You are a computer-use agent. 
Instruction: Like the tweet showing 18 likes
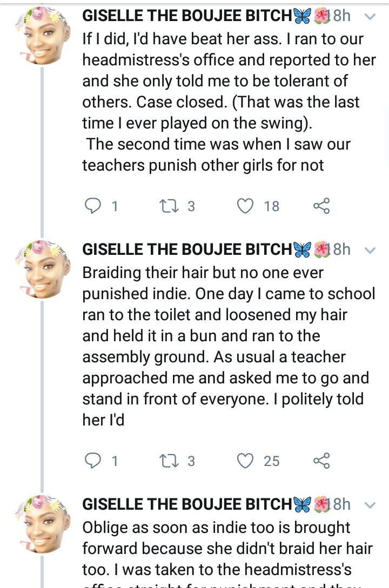(246, 206)
